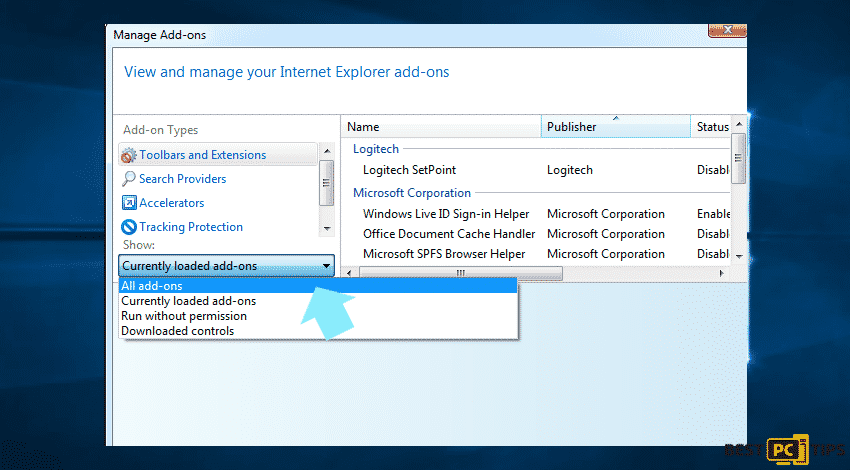Screen dimensions: 850x470
Task: Open the Show add-ons dropdown
Action: 226,266
